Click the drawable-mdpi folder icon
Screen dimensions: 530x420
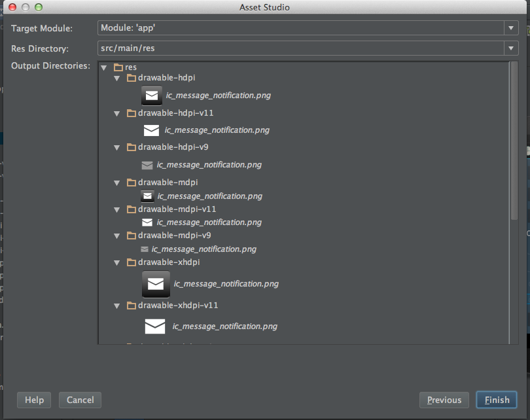pyautogui.click(x=131, y=183)
